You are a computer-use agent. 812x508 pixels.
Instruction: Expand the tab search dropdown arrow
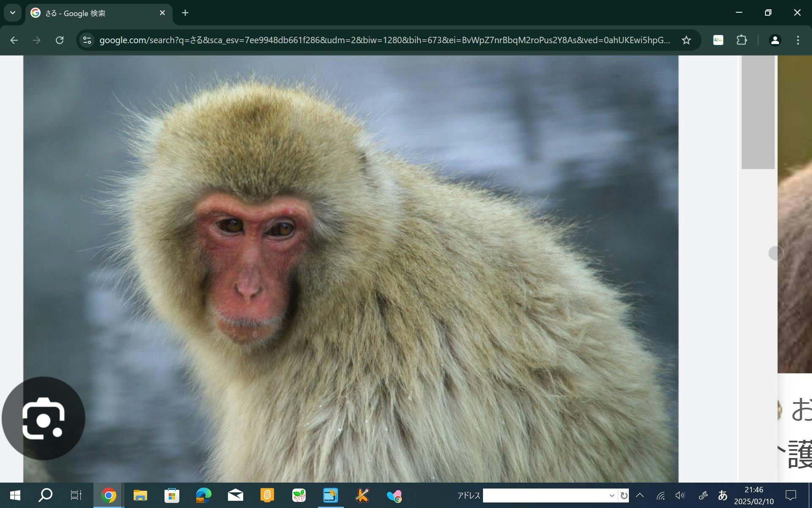[13, 13]
